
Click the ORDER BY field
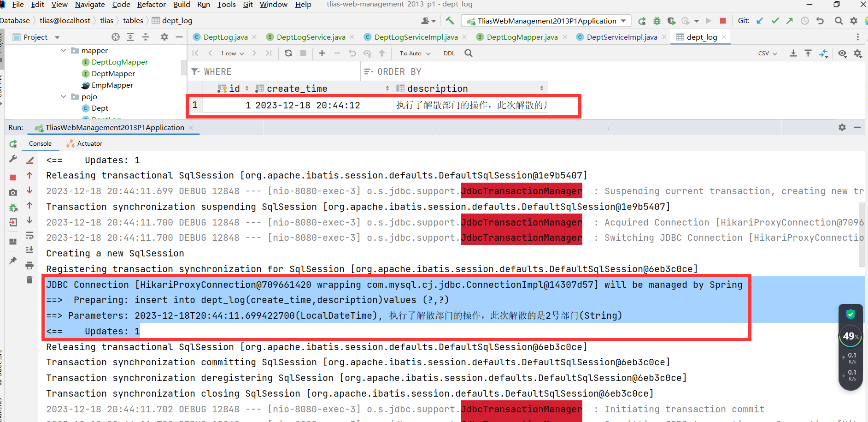(613, 71)
